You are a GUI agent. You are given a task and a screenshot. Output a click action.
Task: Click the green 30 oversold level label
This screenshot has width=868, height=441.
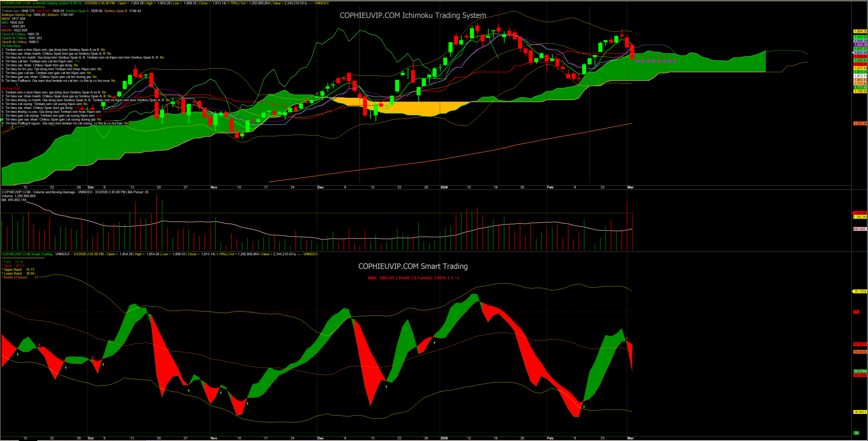point(856,433)
